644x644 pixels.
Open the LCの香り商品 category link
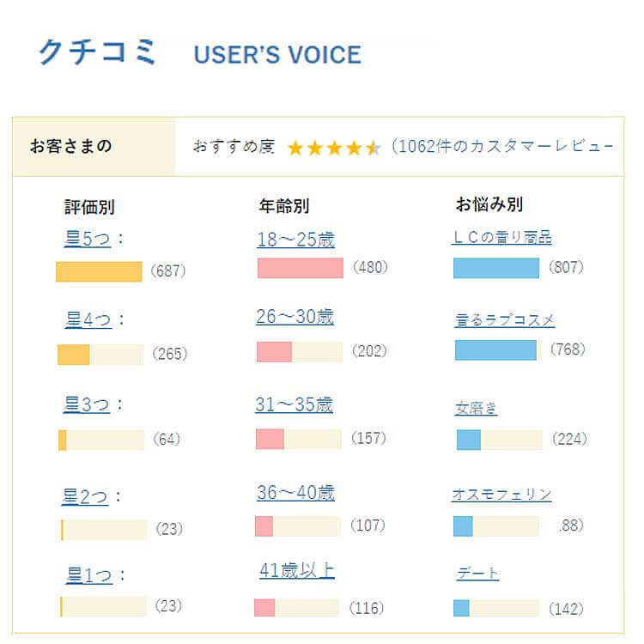pyautogui.click(x=501, y=237)
